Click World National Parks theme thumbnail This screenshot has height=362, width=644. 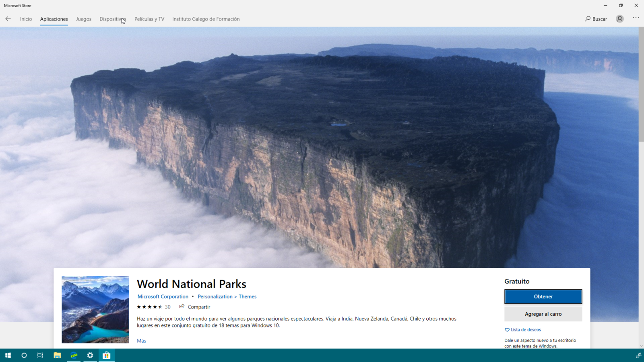(95, 309)
